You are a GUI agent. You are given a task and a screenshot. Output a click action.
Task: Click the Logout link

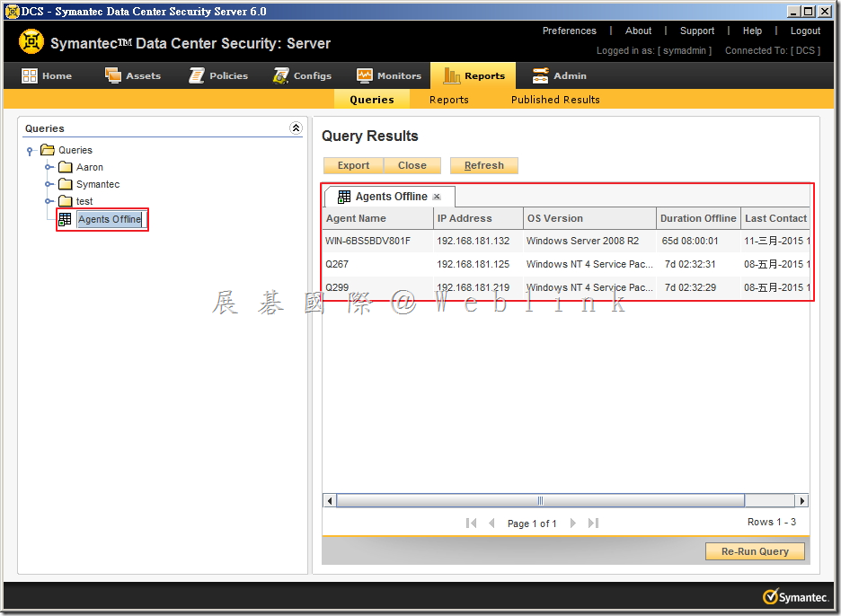(805, 31)
